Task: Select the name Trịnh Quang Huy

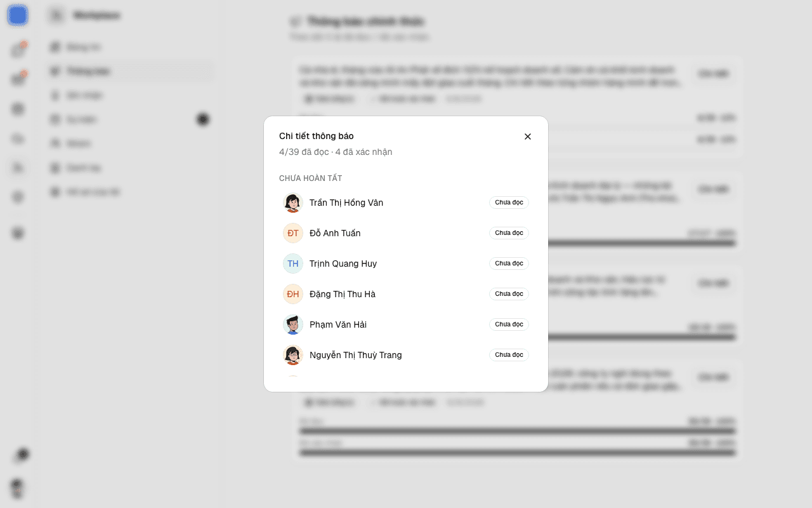Action: coord(343,264)
